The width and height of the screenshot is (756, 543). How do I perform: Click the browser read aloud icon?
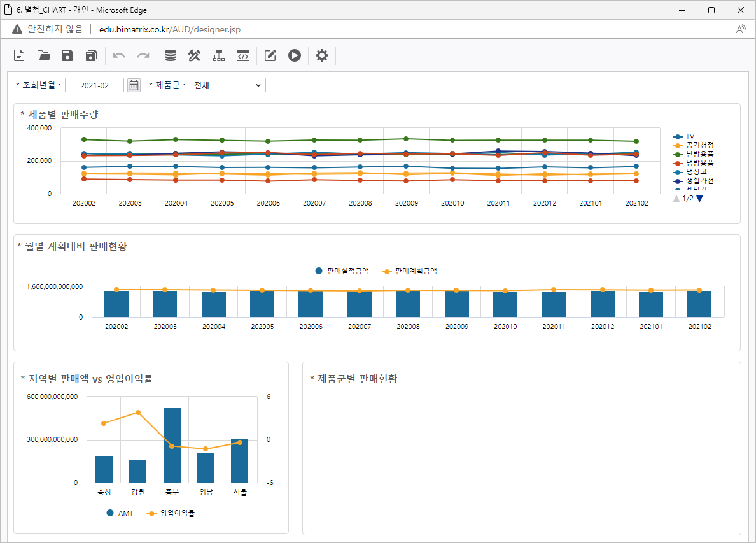741,29
